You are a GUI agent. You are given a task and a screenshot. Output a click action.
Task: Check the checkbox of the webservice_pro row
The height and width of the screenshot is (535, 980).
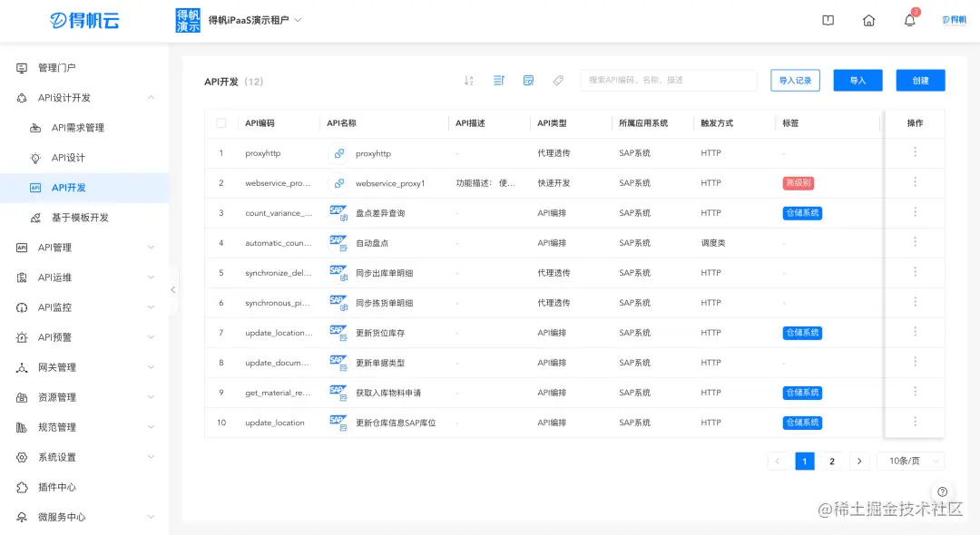click(221, 182)
